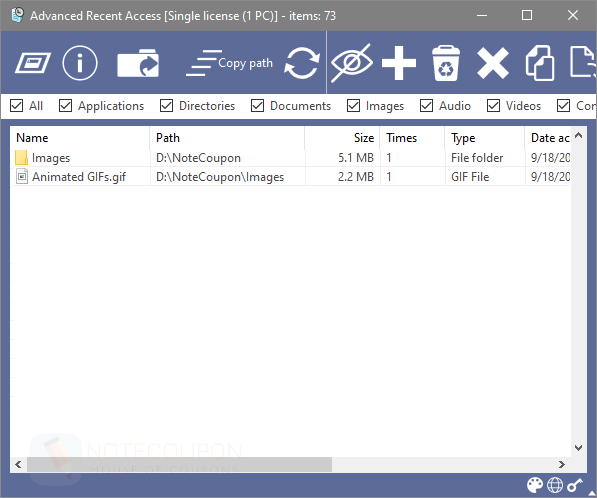
Task: Sort by the Path column header
Action: pos(227,138)
